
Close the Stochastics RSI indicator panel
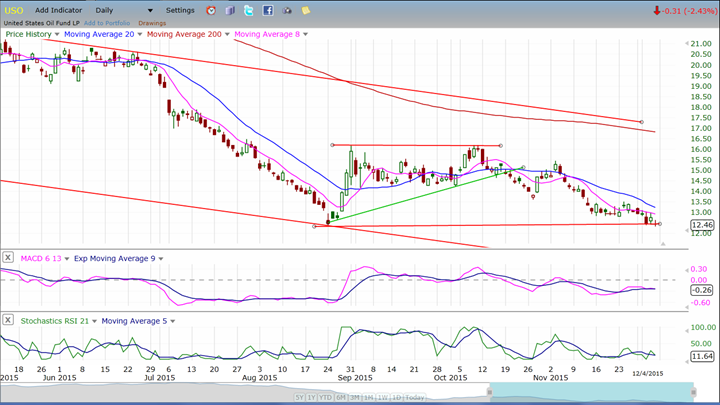click(x=8, y=320)
